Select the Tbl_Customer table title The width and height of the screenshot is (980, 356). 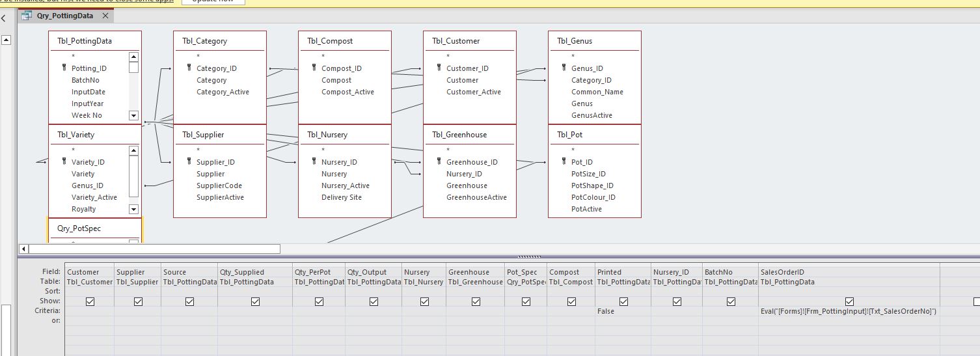(456, 41)
